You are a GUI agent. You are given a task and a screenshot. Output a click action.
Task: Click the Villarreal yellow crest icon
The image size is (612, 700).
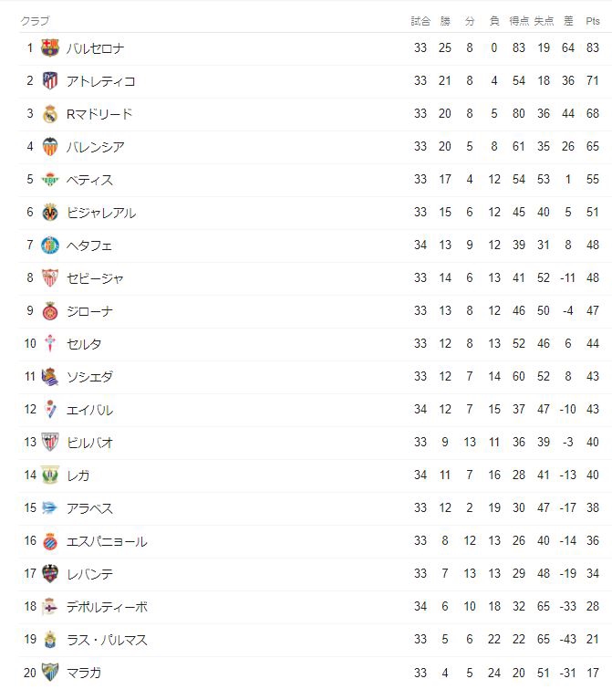click(x=50, y=213)
